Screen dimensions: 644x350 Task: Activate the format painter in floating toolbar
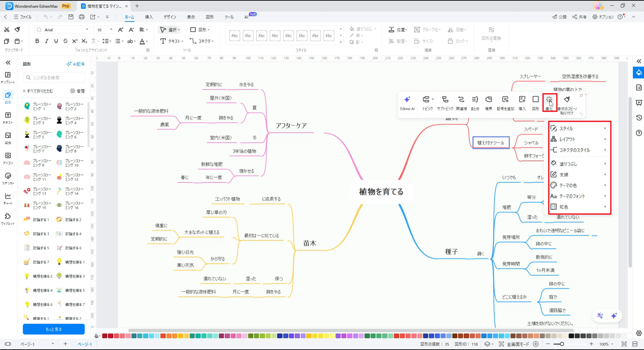[567, 105]
